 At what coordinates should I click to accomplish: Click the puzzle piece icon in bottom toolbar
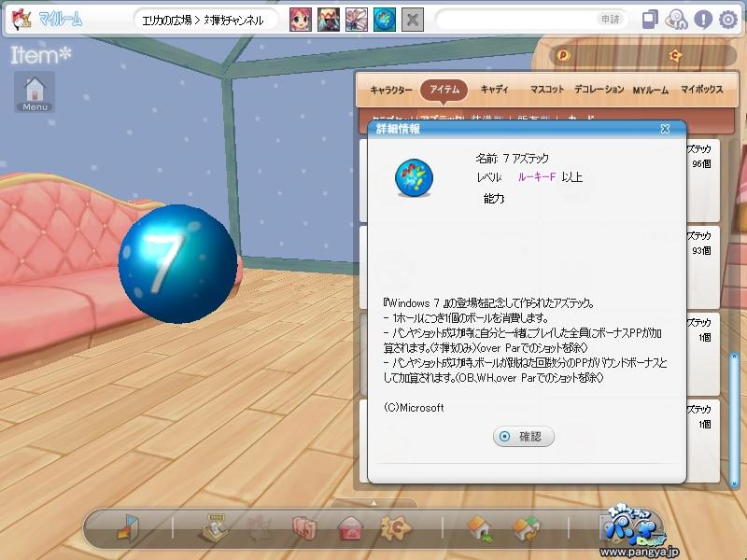395,527
